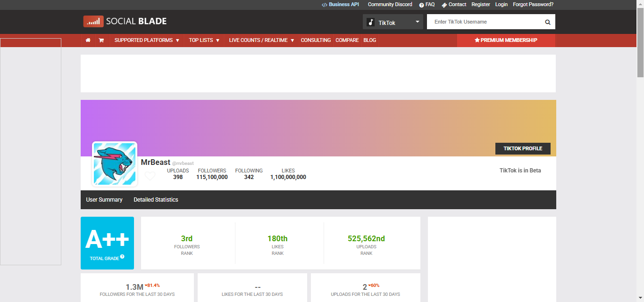Viewport: 644px width, 302px height.
Task: Open the TikTok Profile button
Action: pos(523,148)
